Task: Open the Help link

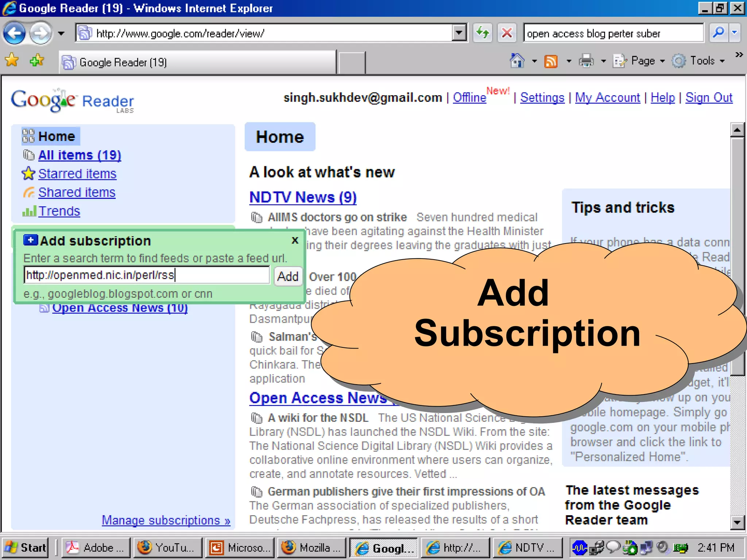Action: pyautogui.click(x=663, y=97)
